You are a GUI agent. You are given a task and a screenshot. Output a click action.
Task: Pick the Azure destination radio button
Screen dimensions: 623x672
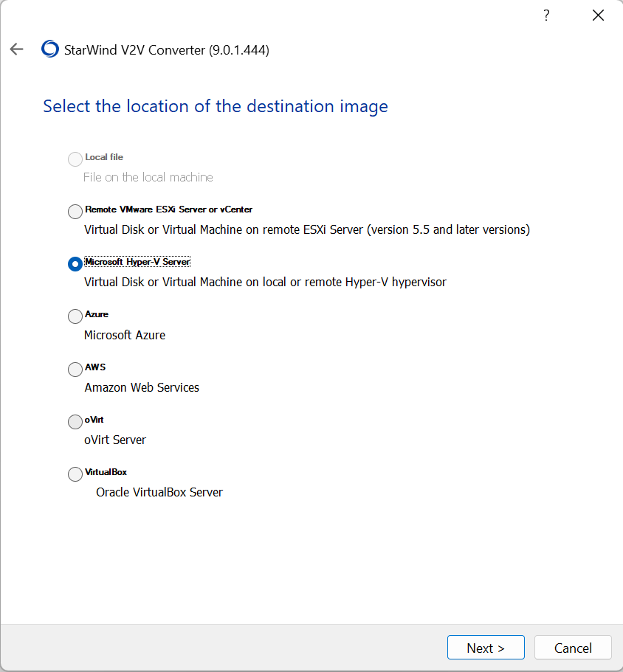point(75,316)
